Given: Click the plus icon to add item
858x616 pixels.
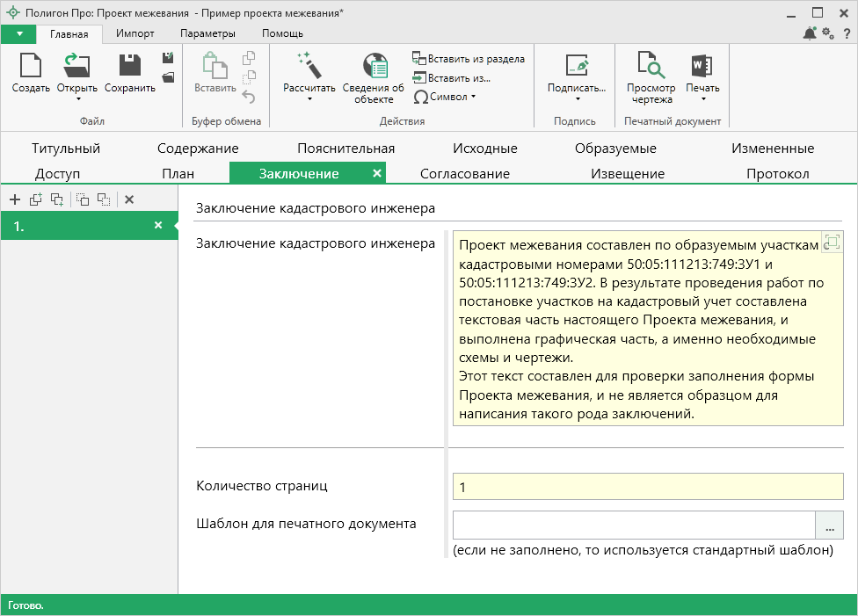Looking at the screenshot, I should click(15, 199).
